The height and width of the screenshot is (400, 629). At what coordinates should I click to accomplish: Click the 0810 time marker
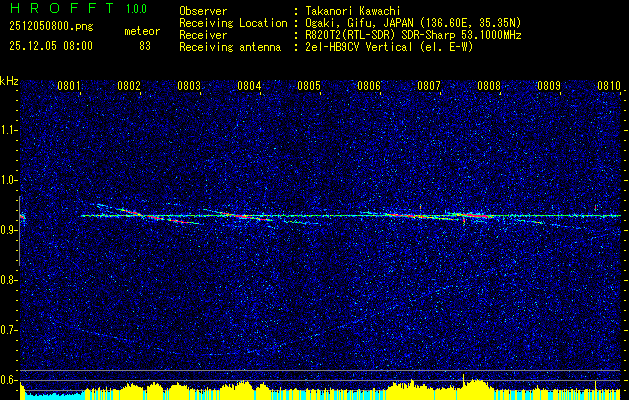pos(609,85)
